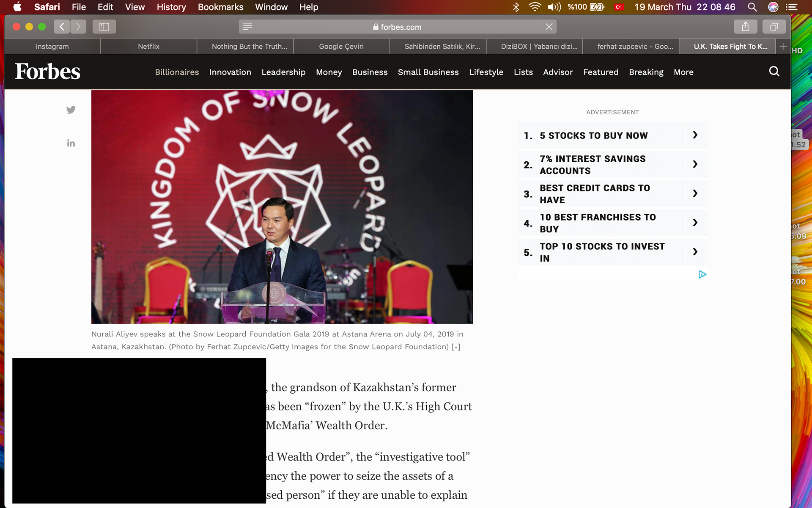Collapse photo caption with [-] toggle
Viewport: 812px width, 508px height.
[456, 347]
